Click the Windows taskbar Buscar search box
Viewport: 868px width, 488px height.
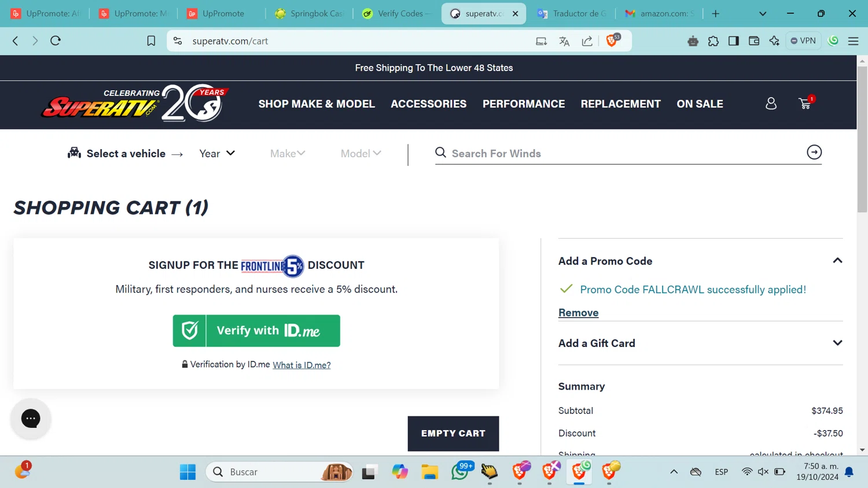tap(279, 472)
